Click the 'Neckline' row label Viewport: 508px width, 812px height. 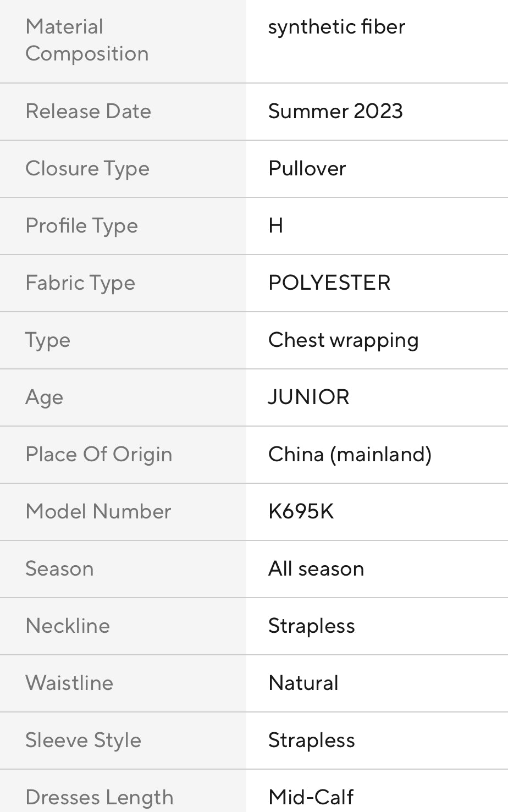click(x=68, y=626)
